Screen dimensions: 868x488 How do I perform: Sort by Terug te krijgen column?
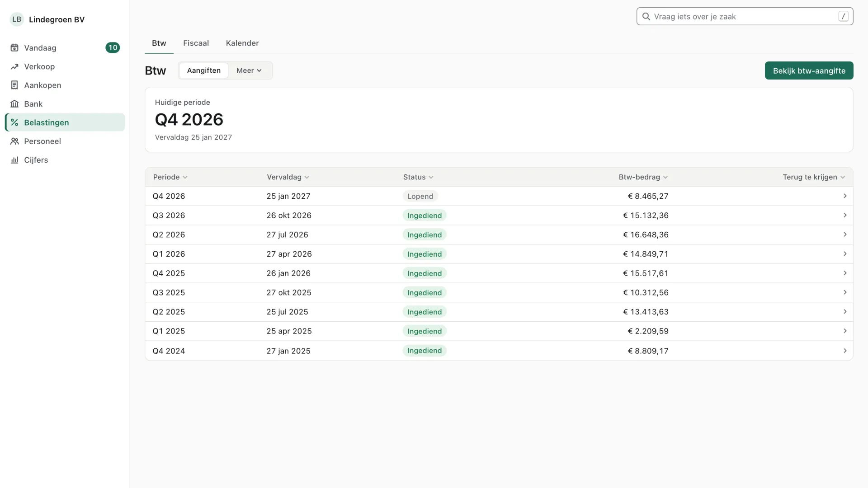tap(814, 177)
